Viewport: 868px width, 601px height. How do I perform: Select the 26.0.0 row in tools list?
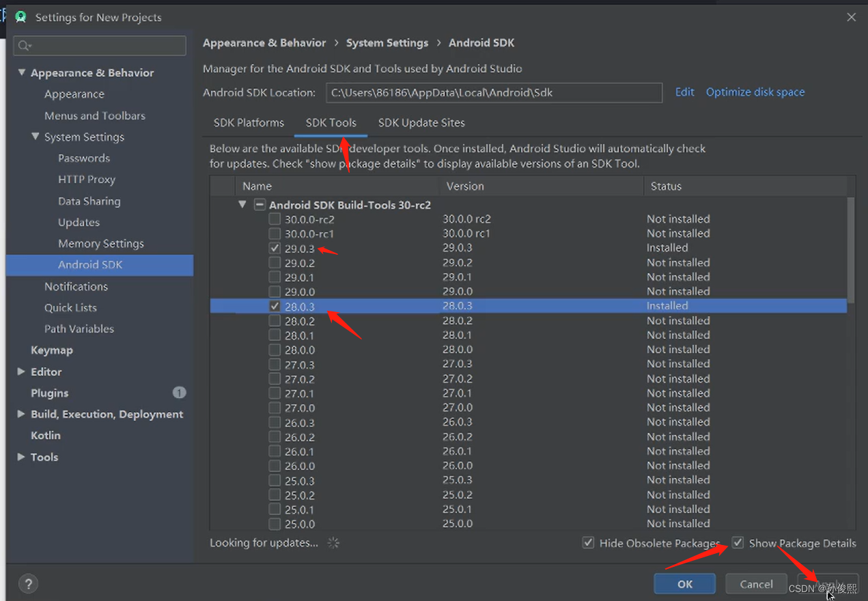tap(529, 466)
